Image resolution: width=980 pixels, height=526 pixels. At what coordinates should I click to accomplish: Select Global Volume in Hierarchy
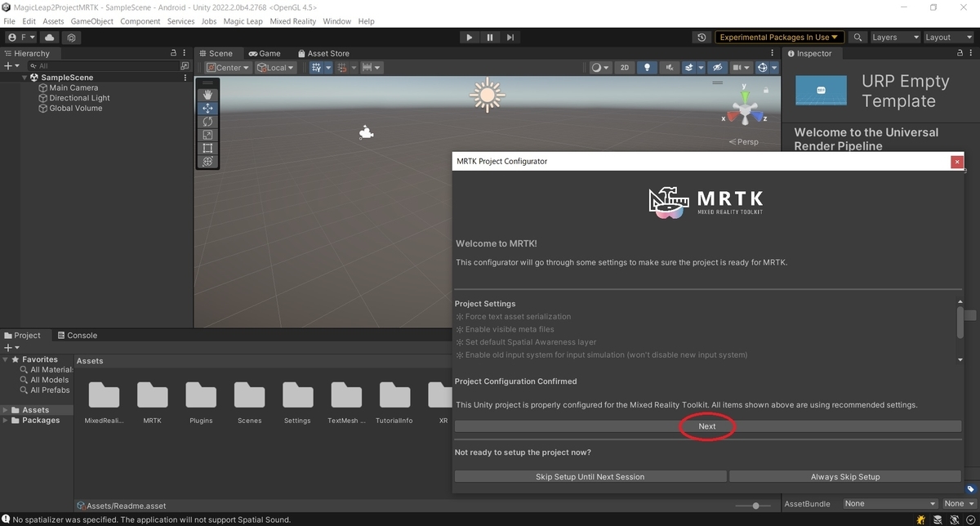point(75,108)
